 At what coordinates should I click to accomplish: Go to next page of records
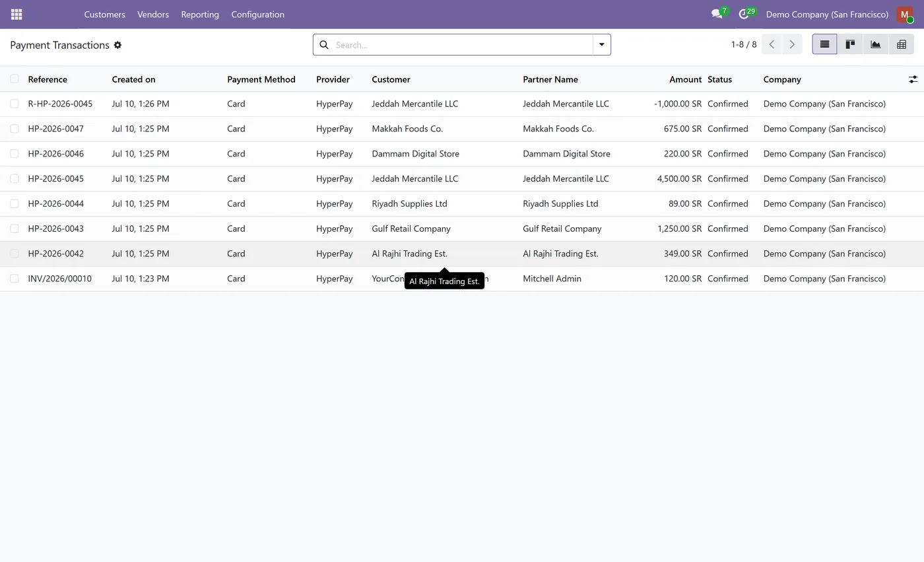click(x=792, y=44)
